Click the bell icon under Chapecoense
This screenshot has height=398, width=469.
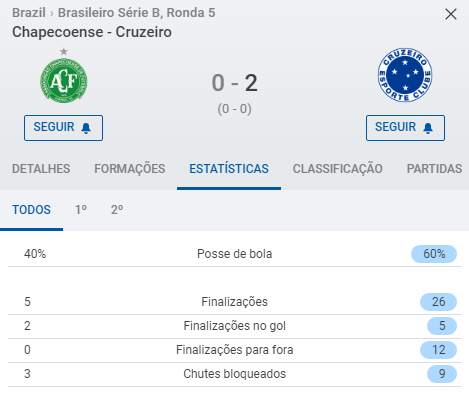pyautogui.click(x=86, y=128)
